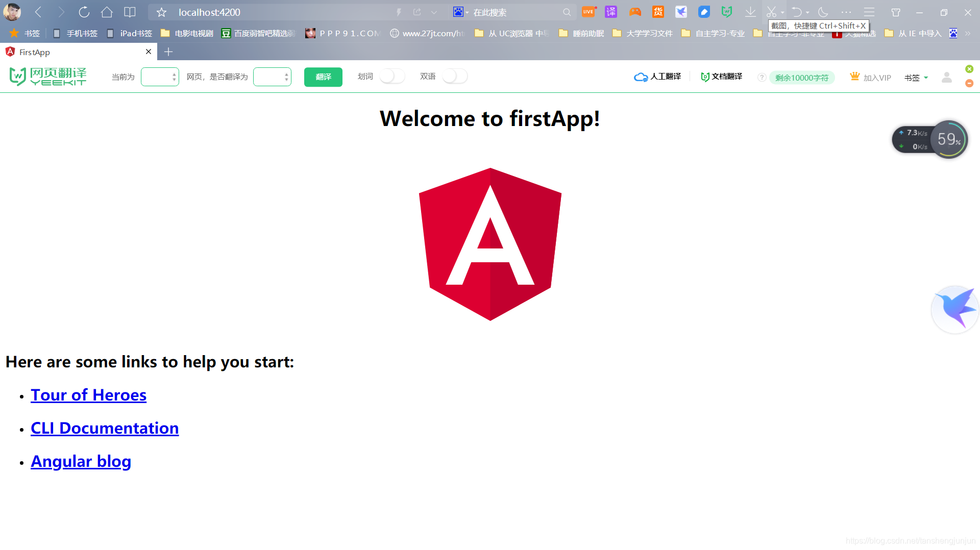The width and height of the screenshot is (980, 550).
Task: Toggle the 双语 switch
Action: (455, 76)
